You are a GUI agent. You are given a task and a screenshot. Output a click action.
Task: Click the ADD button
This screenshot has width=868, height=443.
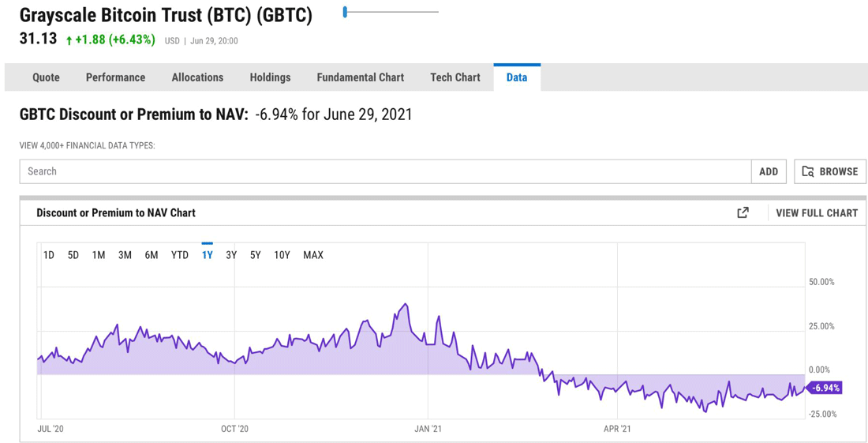tap(769, 171)
